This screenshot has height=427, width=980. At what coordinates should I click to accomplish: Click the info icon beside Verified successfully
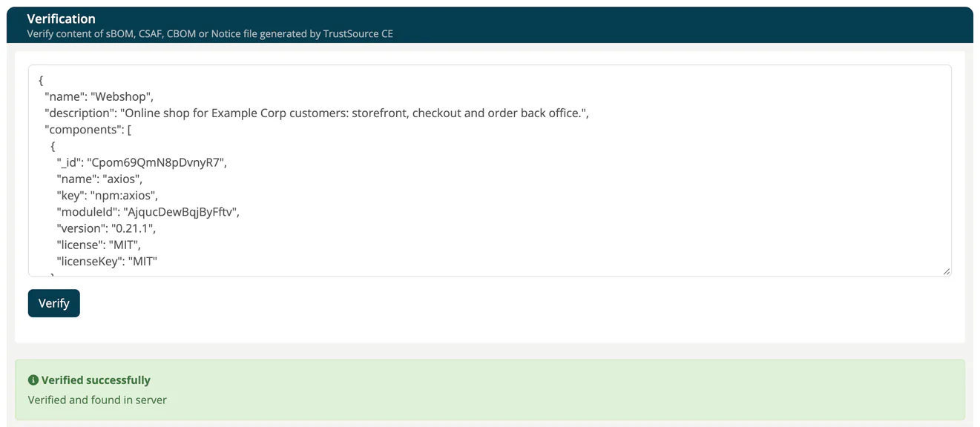point(33,380)
